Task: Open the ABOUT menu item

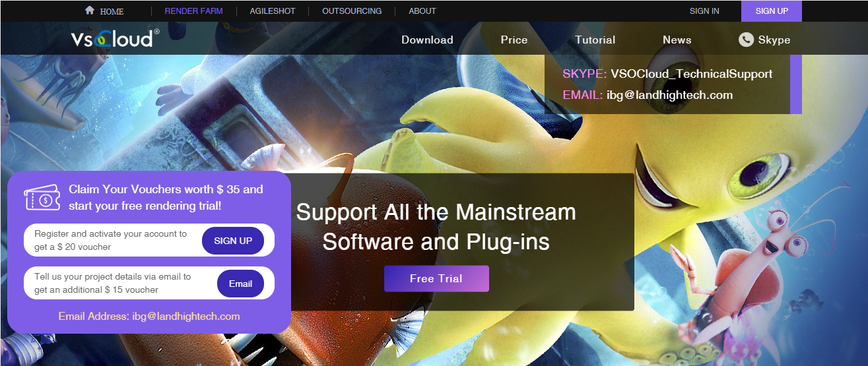Action: (x=422, y=11)
